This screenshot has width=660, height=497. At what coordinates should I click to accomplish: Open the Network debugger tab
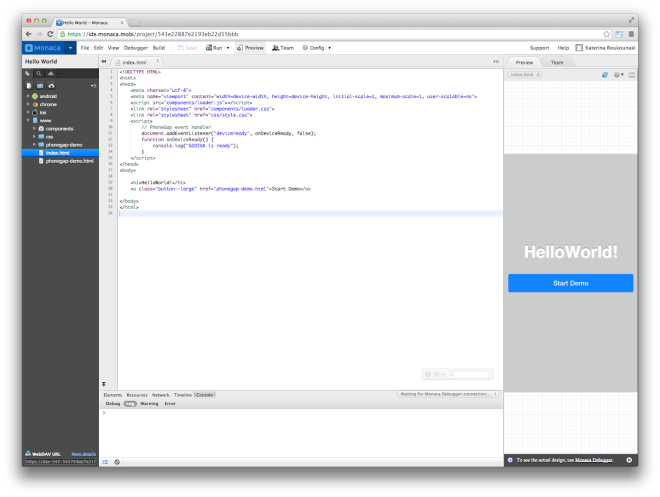(160, 395)
